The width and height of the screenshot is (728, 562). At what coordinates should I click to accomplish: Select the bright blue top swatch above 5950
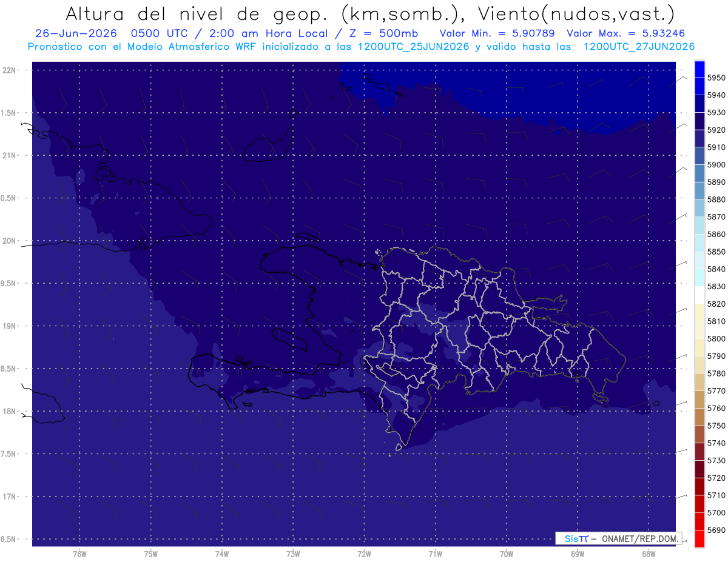699,69
